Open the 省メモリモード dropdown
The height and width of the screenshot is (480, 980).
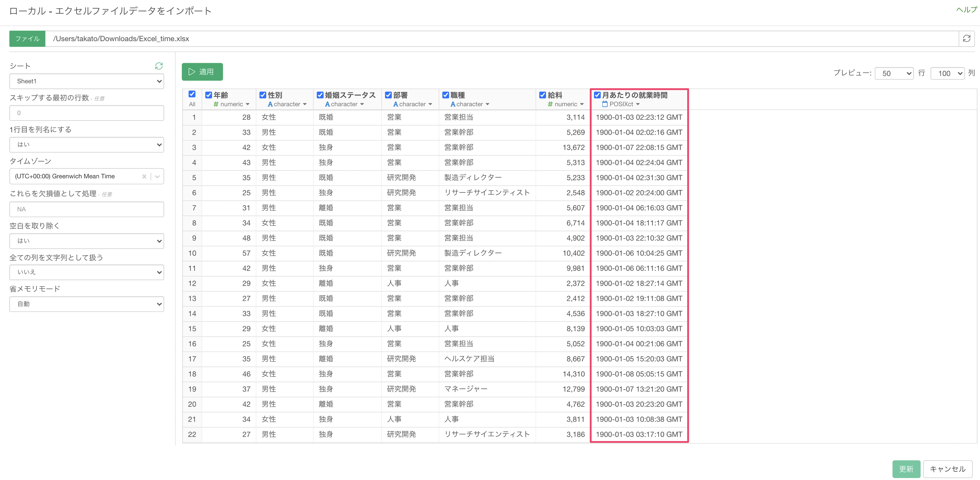(87, 304)
